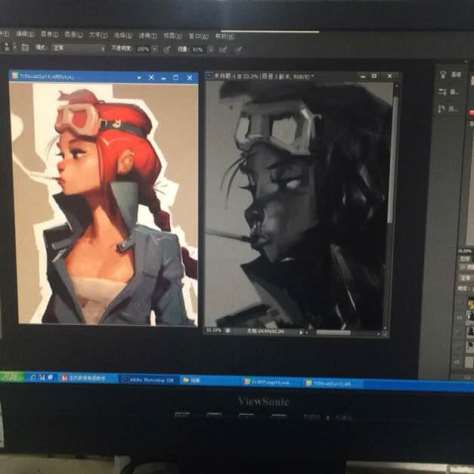Expand the blending mode dropdown in the options bar

click(x=79, y=48)
